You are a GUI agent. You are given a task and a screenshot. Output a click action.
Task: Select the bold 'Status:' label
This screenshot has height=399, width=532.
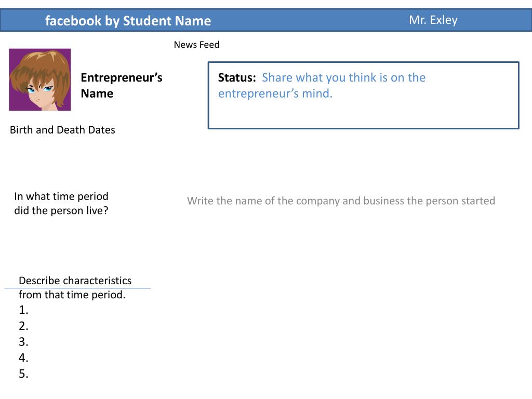tap(237, 78)
